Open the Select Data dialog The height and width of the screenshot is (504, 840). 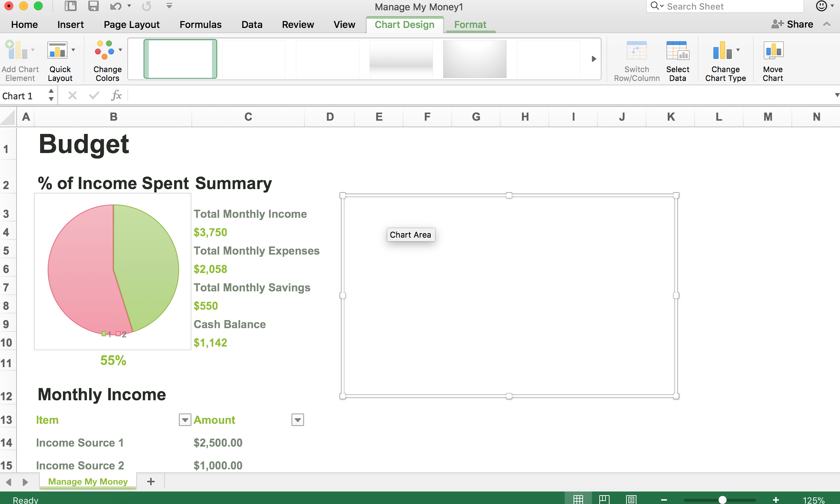click(x=677, y=51)
